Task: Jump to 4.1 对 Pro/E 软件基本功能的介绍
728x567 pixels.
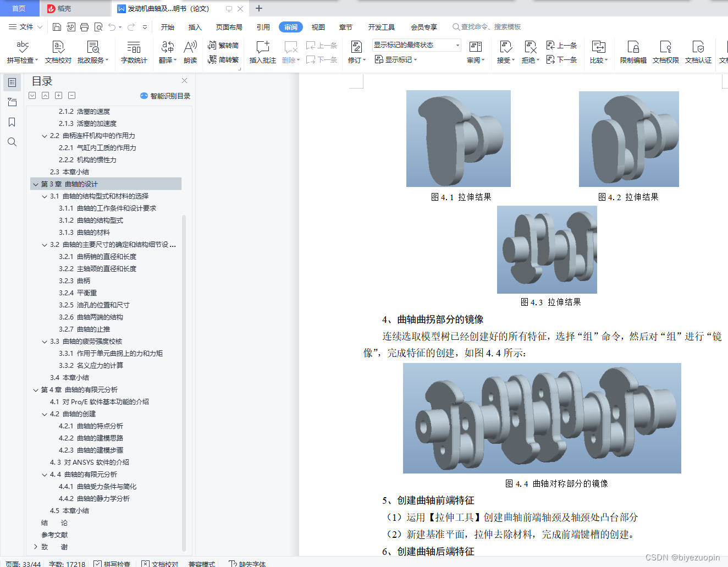Action: pyautogui.click(x=99, y=402)
